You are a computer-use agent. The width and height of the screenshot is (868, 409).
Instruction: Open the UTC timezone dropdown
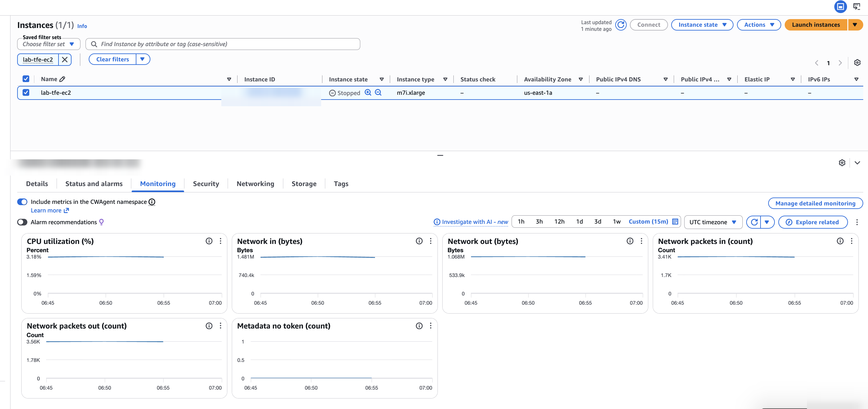713,222
